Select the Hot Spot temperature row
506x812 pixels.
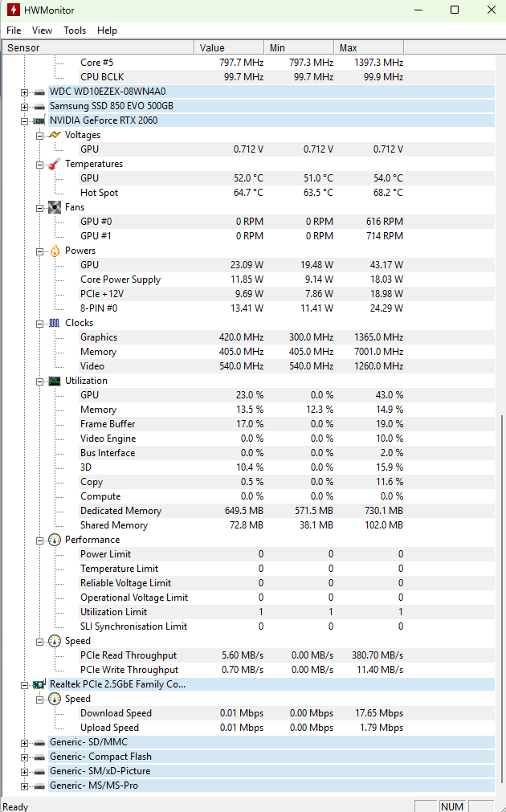pyautogui.click(x=99, y=193)
